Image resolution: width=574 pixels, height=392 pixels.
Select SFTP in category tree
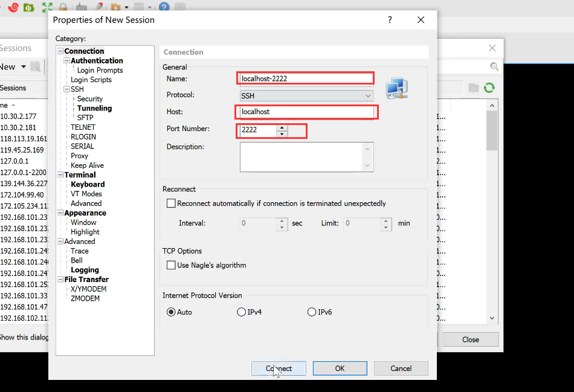85,118
